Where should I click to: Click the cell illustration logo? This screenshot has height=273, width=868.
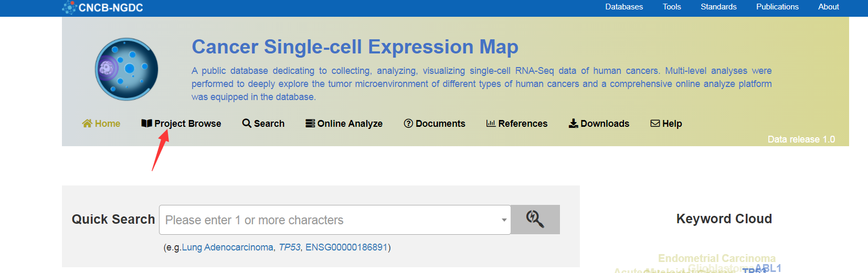pyautogui.click(x=126, y=69)
